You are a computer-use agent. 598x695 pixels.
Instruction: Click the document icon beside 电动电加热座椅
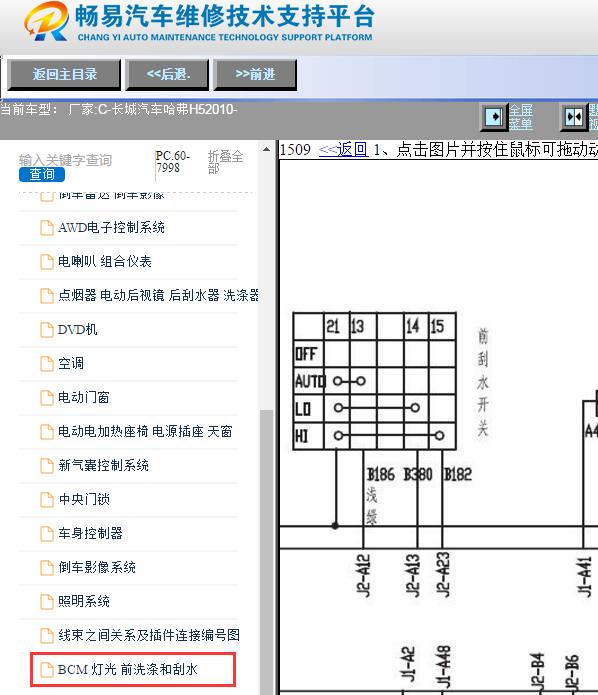click(x=47, y=431)
